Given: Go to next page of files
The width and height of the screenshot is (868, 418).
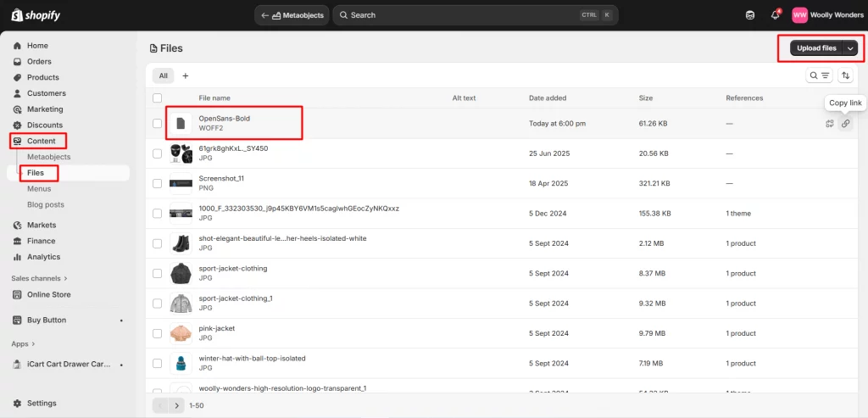Looking at the screenshot, I should pyautogui.click(x=176, y=405).
